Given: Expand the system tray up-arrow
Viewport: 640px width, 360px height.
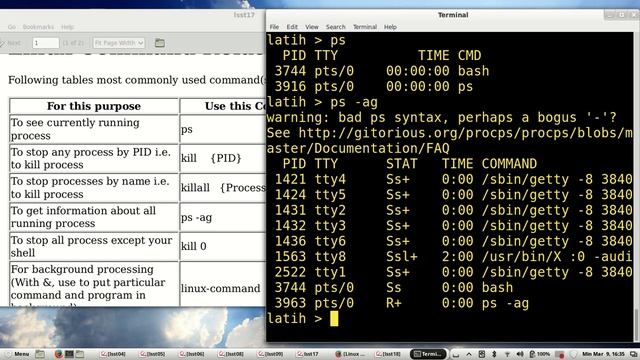Looking at the screenshot, I should (469, 354).
